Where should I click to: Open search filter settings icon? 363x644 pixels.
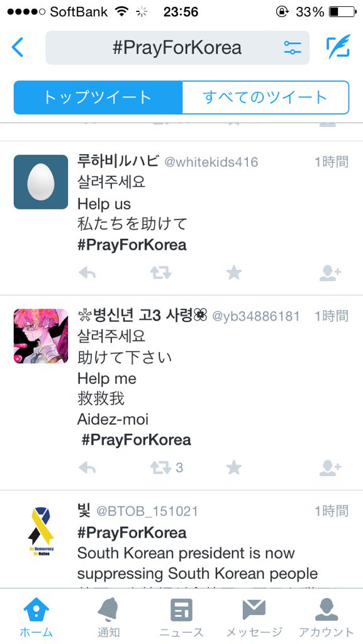tap(293, 48)
